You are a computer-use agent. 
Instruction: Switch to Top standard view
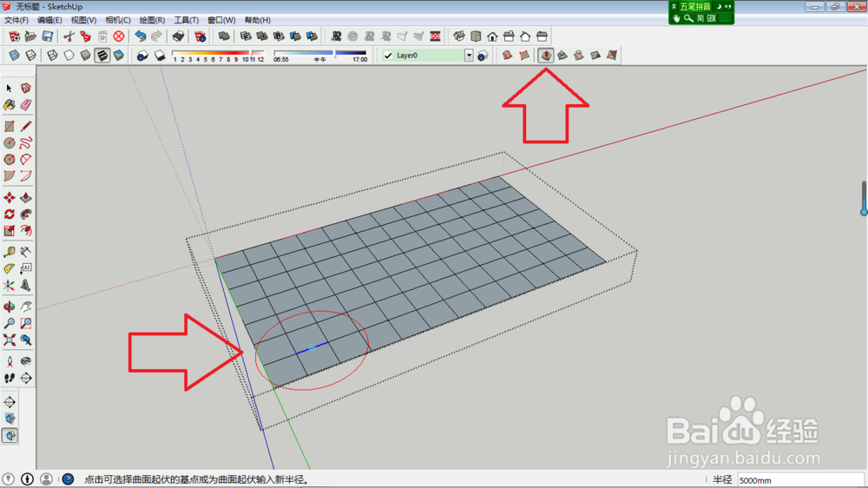point(476,36)
